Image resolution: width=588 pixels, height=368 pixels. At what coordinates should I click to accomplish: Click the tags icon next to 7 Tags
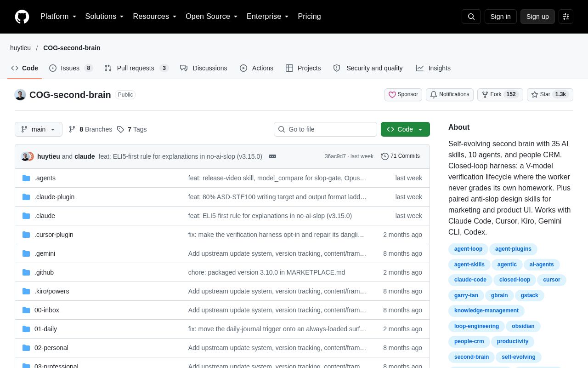(x=120, y=129)
